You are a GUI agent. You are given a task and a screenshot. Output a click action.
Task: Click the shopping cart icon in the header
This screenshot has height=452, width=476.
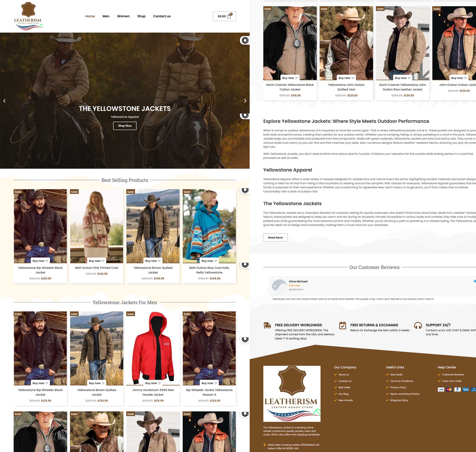[229, 16]
